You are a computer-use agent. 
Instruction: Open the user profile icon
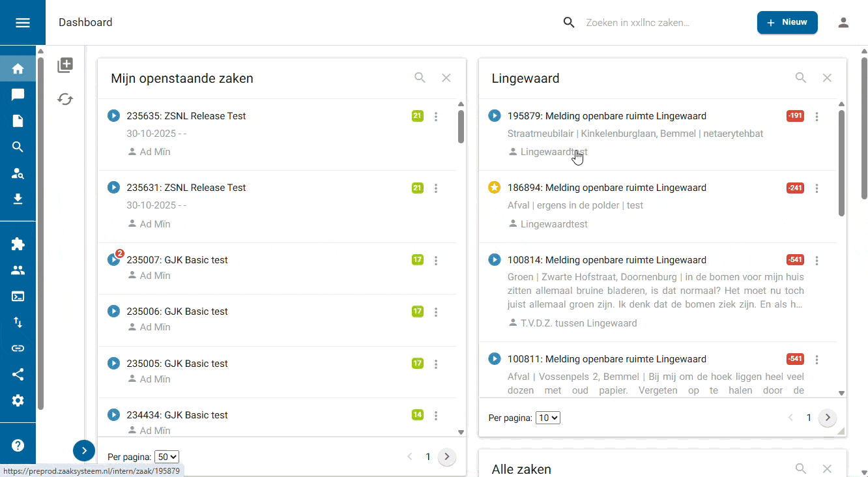pyautogui.click(x=843, y=23)
